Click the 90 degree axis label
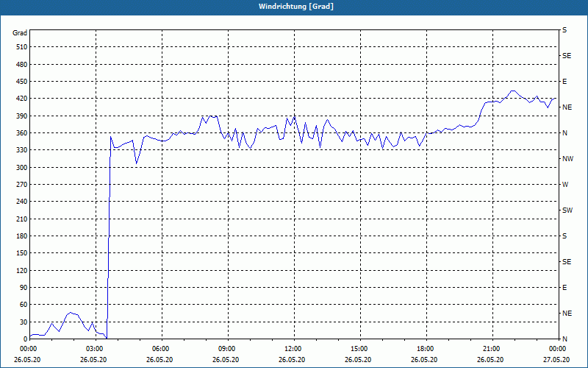This screenshot has width=588, height=368. point(24,288)
